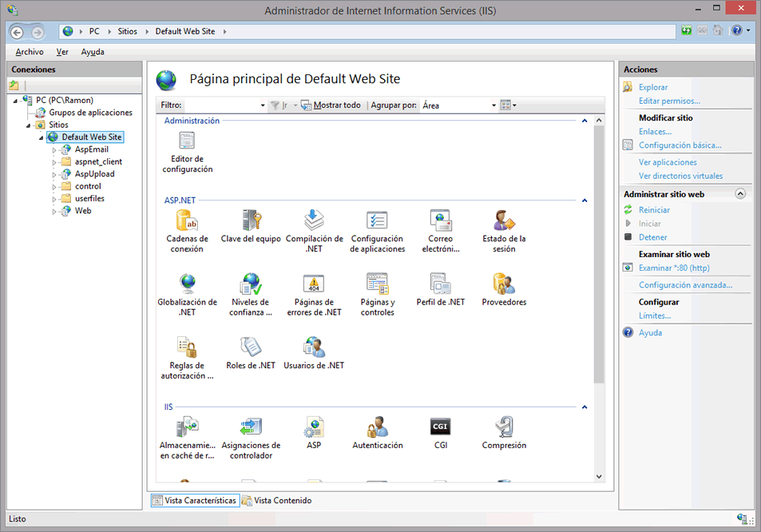Image resolution: width=761 pixels, height=532 pixels.
Task: Expand the AspEmail tree node
Action: 54,150
